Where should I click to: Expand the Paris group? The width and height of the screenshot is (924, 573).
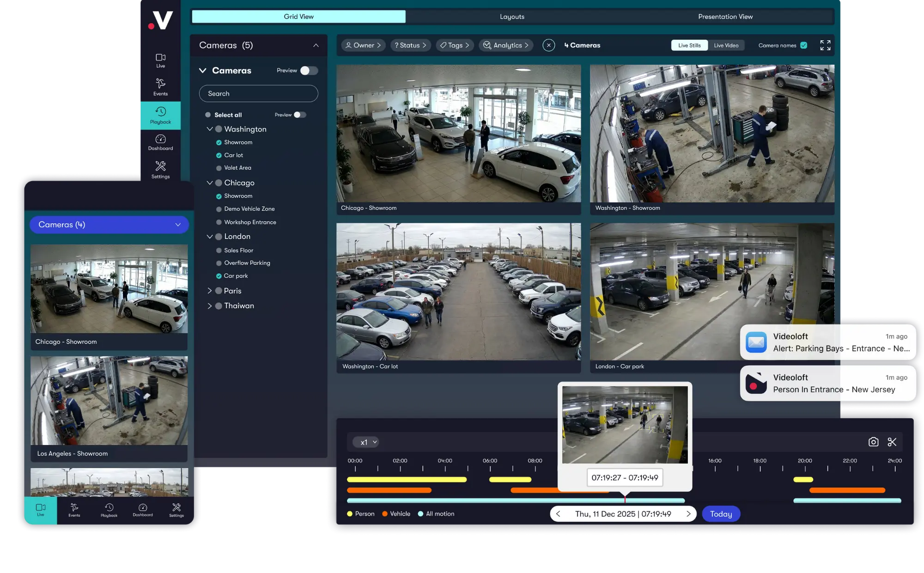[210, 291]
